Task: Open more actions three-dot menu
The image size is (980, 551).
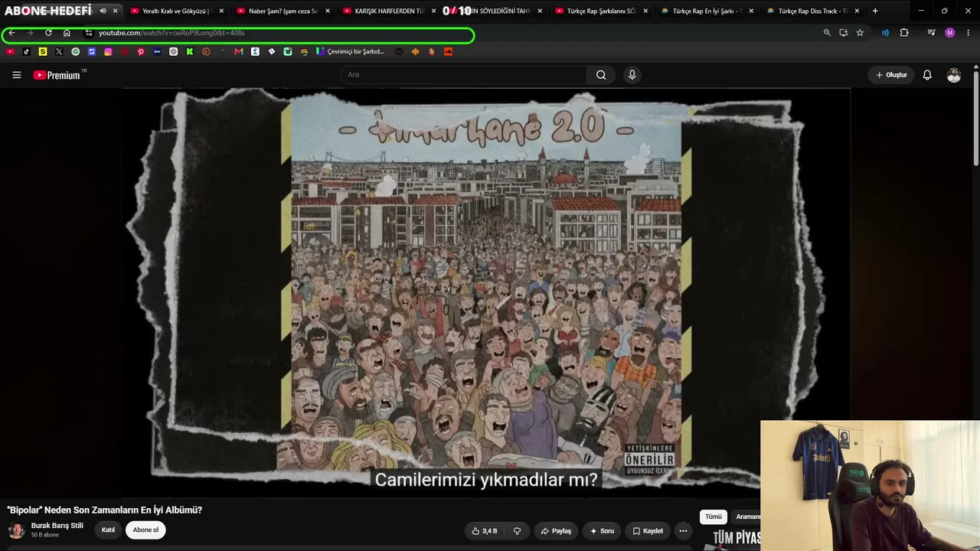Action: (683, 531)
